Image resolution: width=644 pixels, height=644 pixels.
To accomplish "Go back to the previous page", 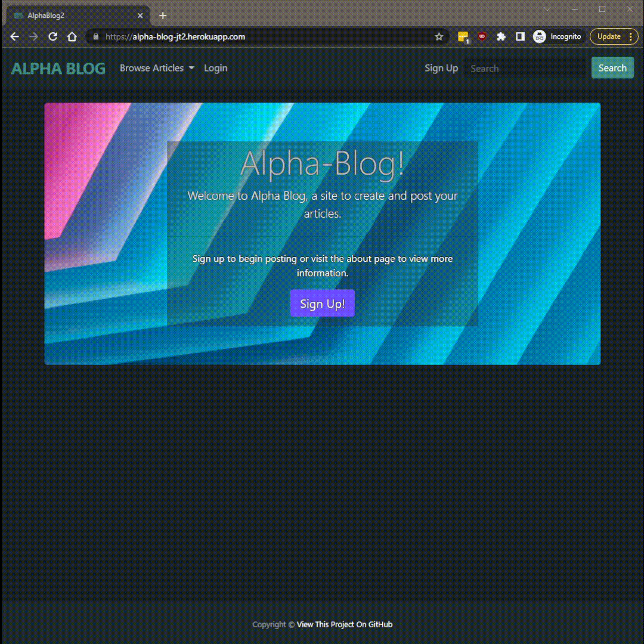I will tap(14, 36).
